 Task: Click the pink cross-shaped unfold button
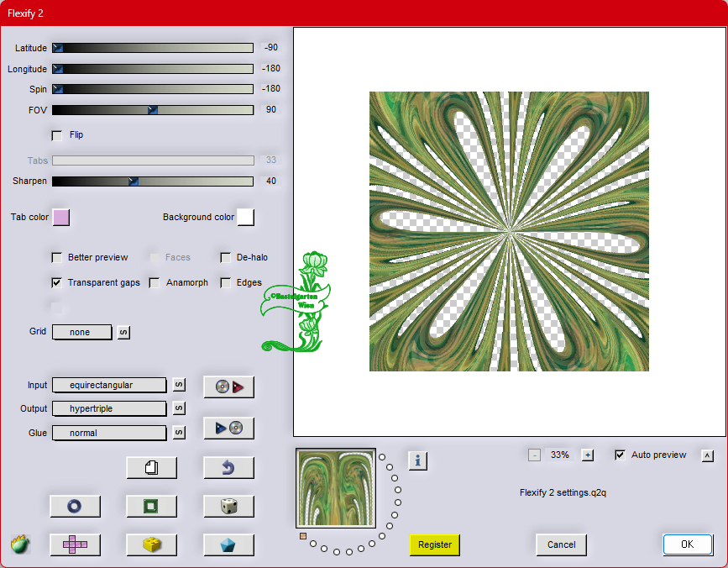pyautogui.click(x=75, y=544)
